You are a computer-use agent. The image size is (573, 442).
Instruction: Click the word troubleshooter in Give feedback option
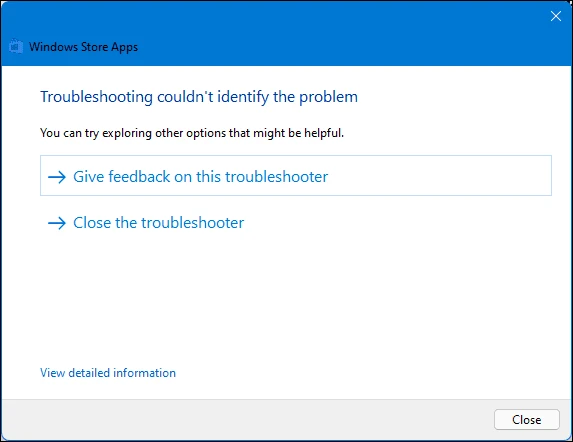(x=276, y=177)
